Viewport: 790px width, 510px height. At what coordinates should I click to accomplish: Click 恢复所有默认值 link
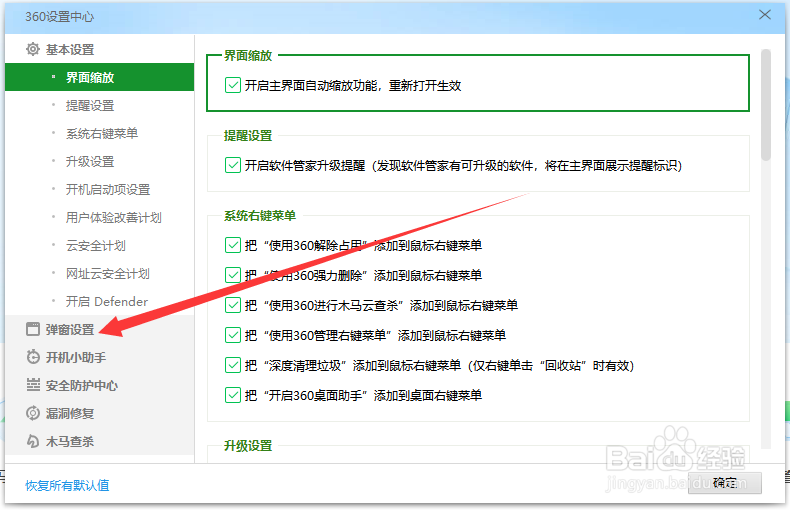tap(68, 485)
